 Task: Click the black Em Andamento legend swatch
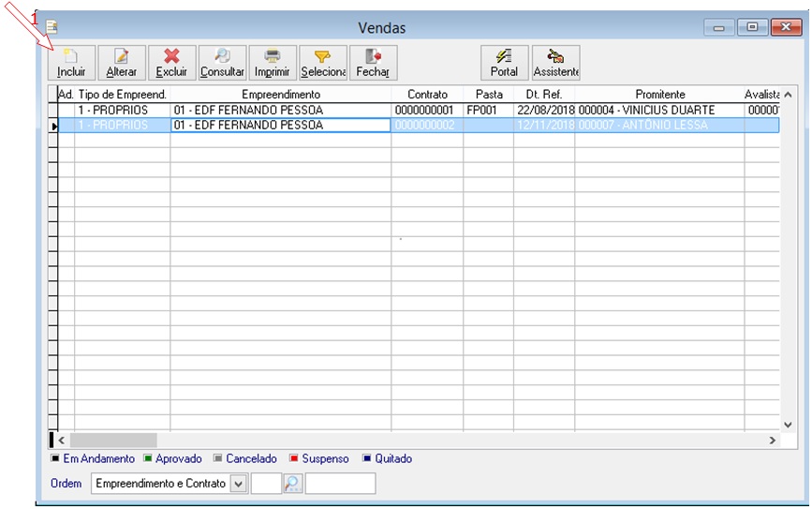(x=55, y=458)
